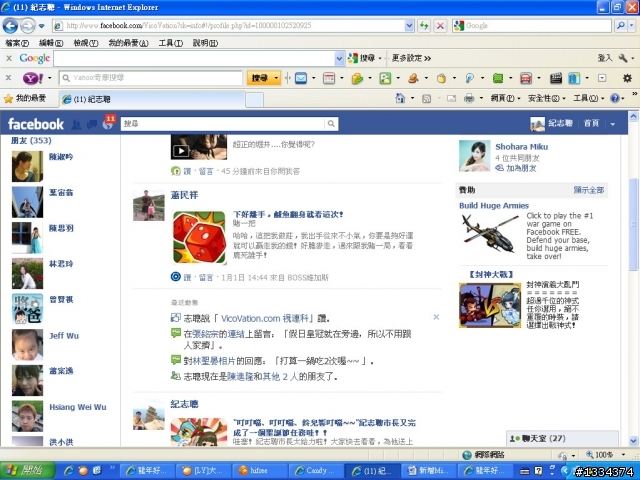
Task: Click the IE Home page icon
Action: tap(400, 98)
